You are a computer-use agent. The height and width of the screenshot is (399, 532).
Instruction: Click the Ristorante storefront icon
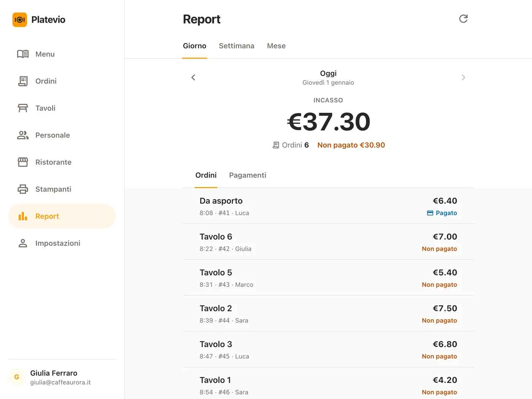click(x=23, y=162)
